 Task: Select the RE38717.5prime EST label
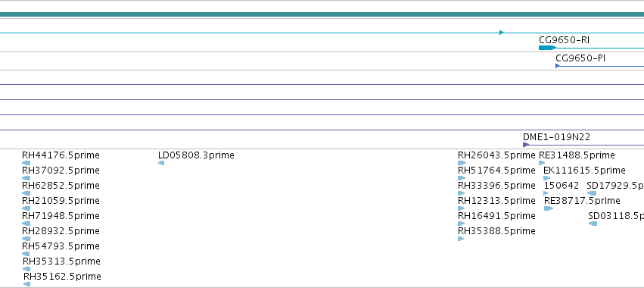coord(582,201)
